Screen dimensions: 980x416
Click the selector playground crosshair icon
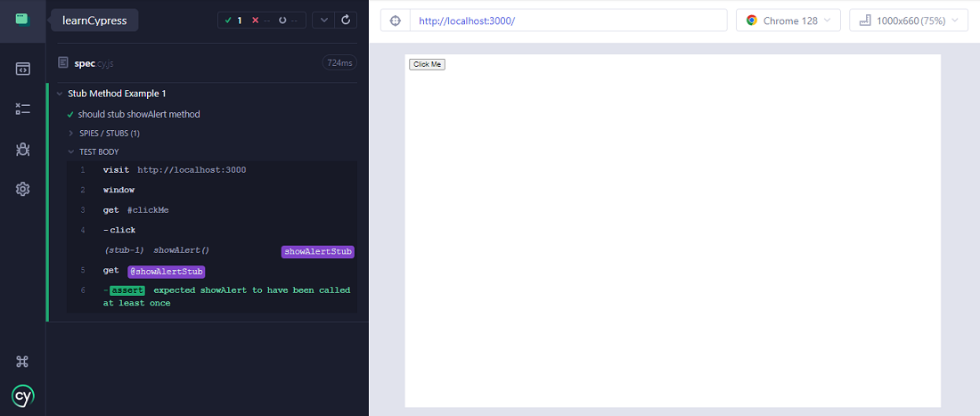point(395,20)
